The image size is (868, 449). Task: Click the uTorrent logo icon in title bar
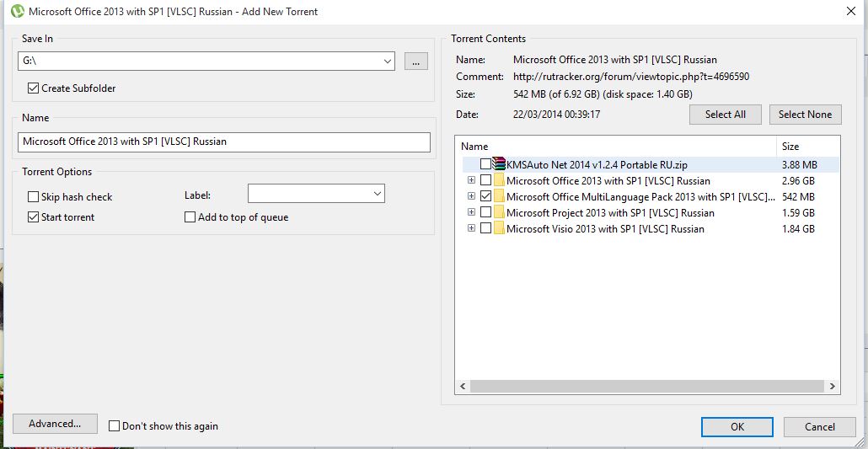pyautogui.click(x=16, y=12)
